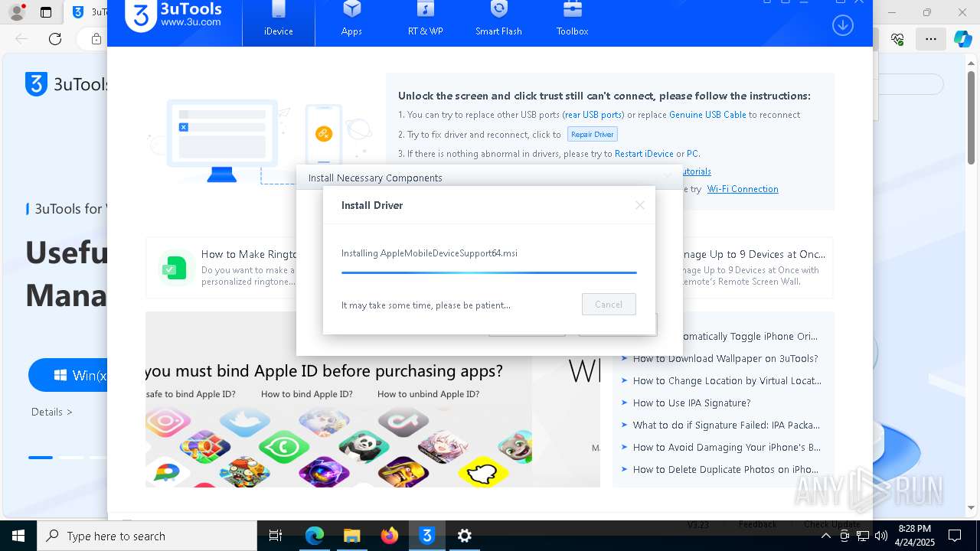
Task: Click the 3uTools taskbar icon
Action: [x=427, y=536]
